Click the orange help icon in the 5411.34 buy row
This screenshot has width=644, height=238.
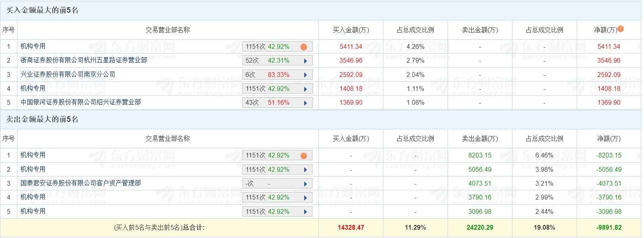pyautogui.click(x=304, y=47)
